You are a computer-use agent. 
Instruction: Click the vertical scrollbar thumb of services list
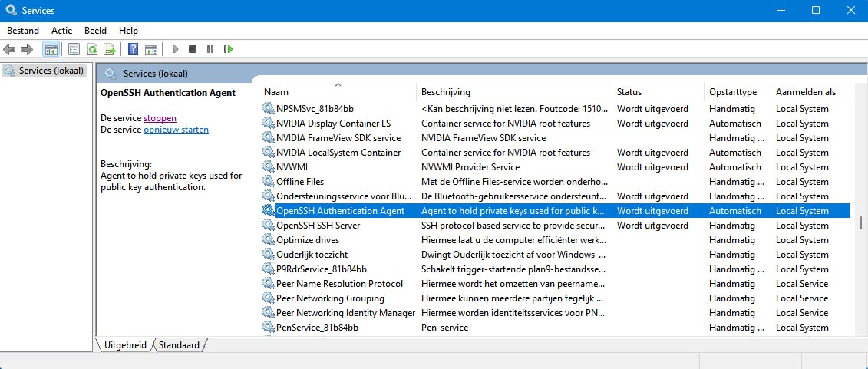click(x=860, y=222)
